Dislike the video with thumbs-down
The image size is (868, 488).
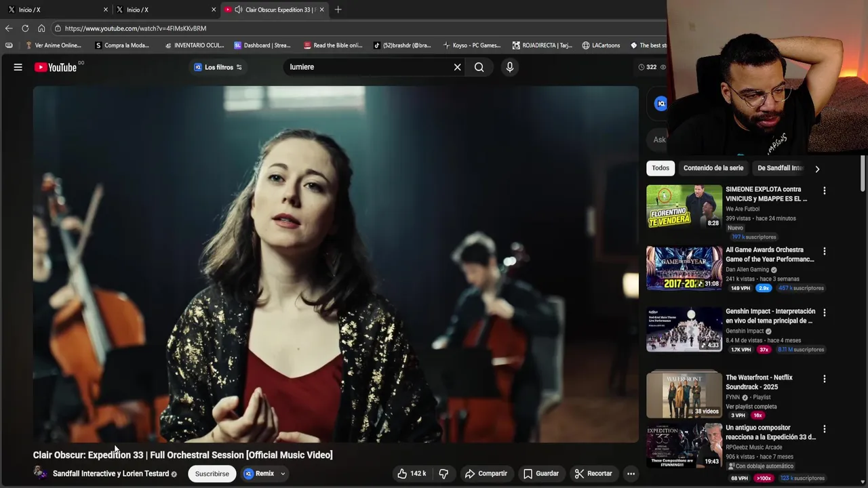pos(443,474)
